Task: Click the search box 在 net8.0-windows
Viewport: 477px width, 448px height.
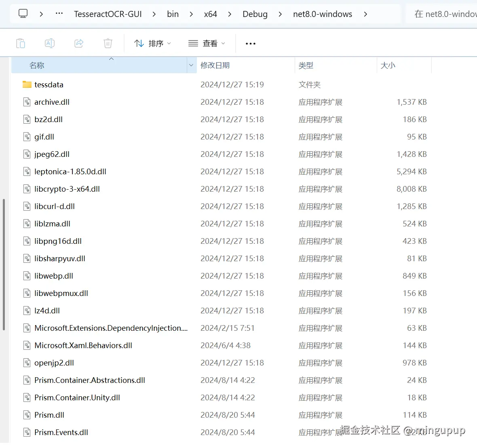Action: 441,14
